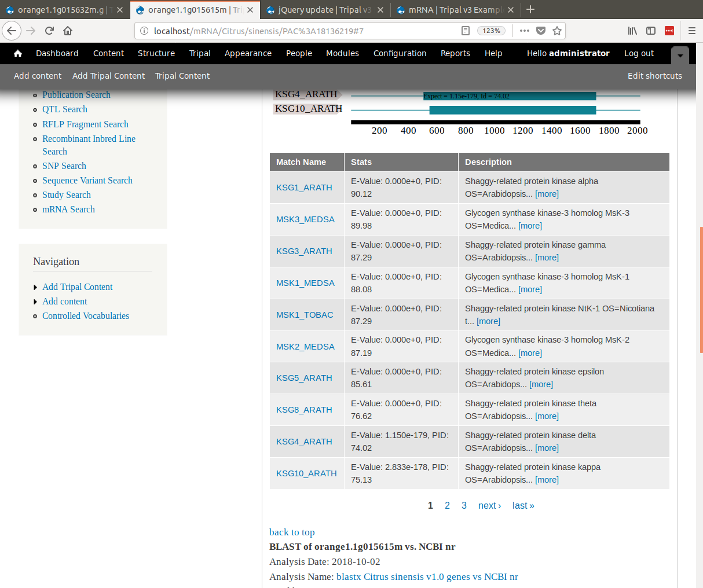
Task: Reload the page with the refresh icon
Action: (x=49, y=31)
